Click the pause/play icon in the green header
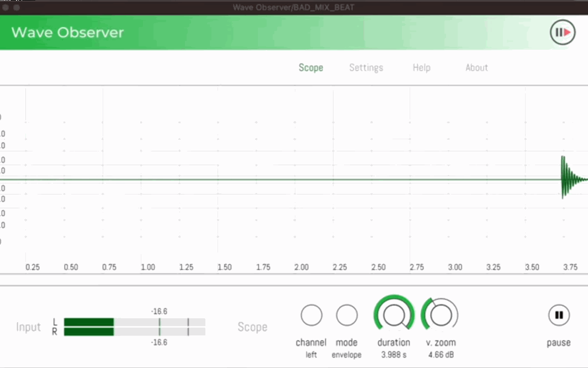 tap(563, 33)
